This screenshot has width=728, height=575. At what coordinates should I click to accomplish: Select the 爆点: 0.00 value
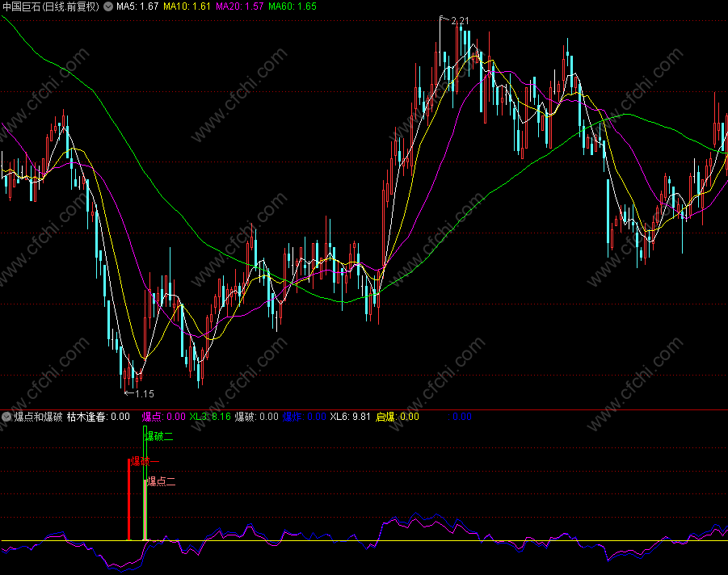163,417
